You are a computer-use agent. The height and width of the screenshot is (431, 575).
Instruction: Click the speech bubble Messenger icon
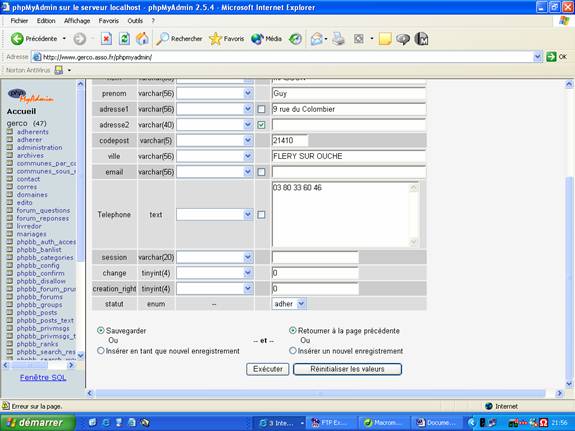[403, 39]
